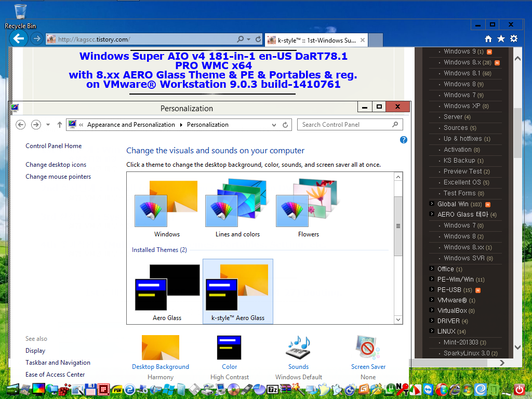Click the USB stick icon in the dock
The image size is (532, 399).
pos(247,390)
